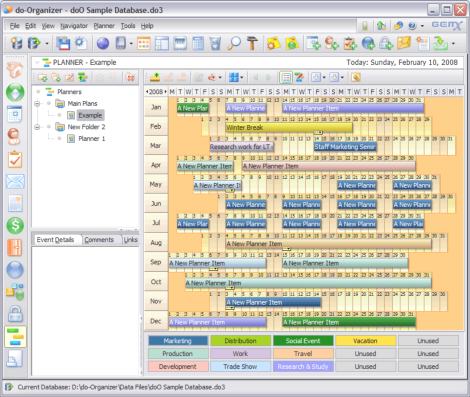Switch to the Event Details tab
The width and height of the screenshot is (470, 397).
coord(55,240)
